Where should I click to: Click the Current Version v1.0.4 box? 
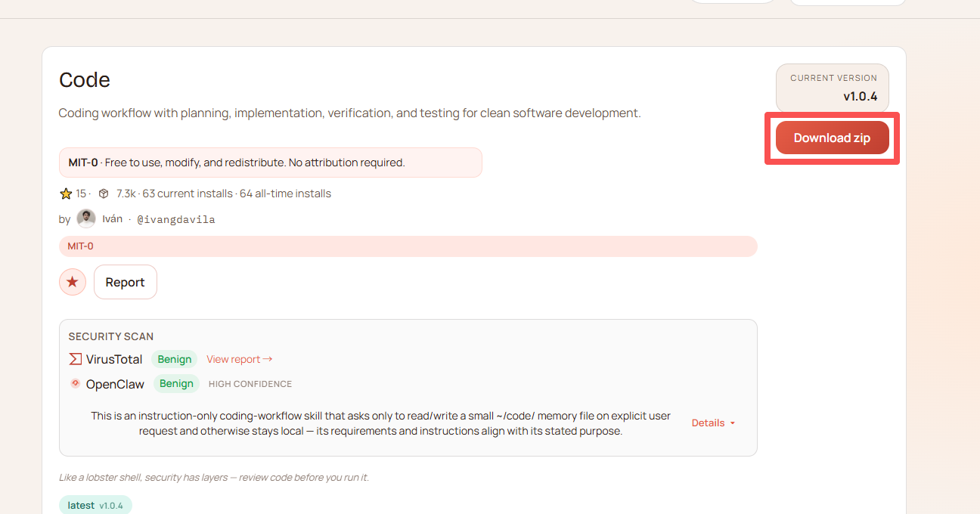point(833,88)
